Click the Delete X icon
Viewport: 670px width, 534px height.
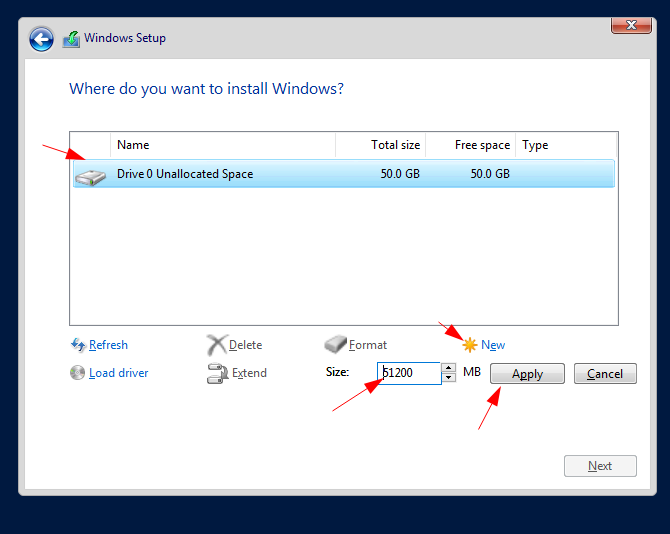217,345
